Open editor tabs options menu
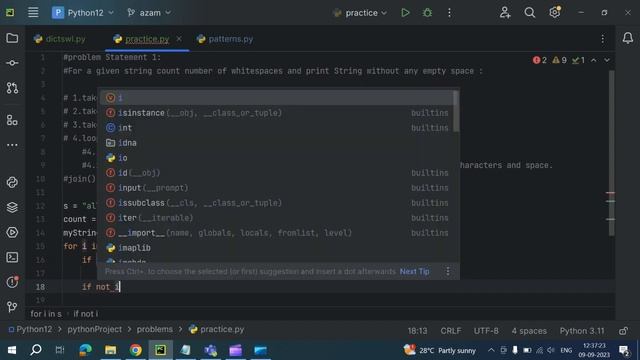The height and width of the screenshot is (360, 640). click(x=602, y=39)
